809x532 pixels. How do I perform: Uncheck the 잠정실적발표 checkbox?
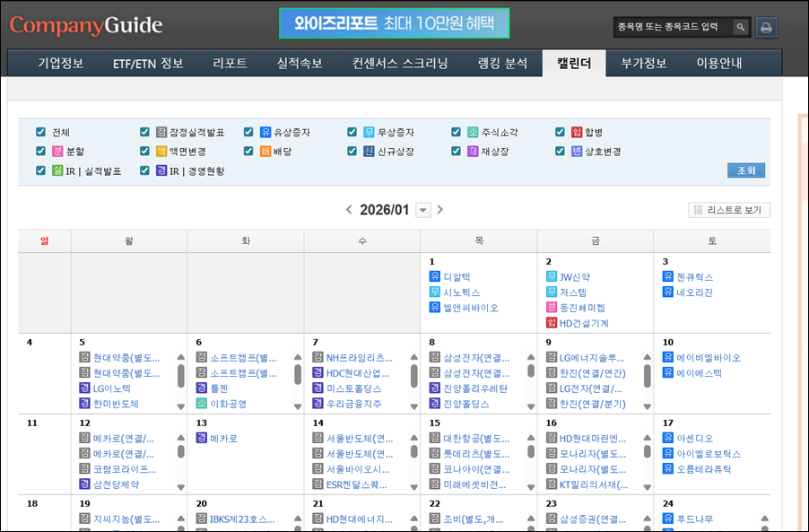[144, 132]
